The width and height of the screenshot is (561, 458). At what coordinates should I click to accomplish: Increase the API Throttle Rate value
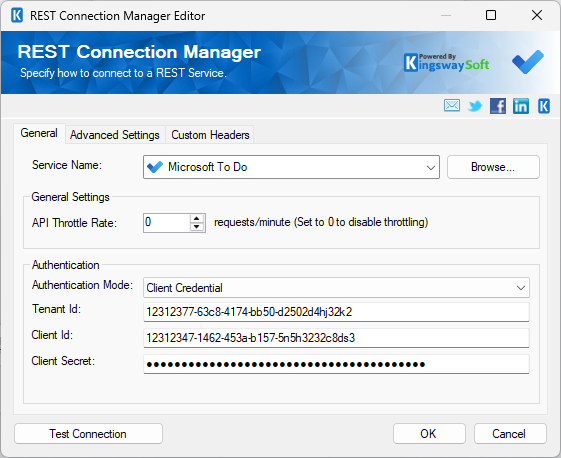click(x=196, y=219)
